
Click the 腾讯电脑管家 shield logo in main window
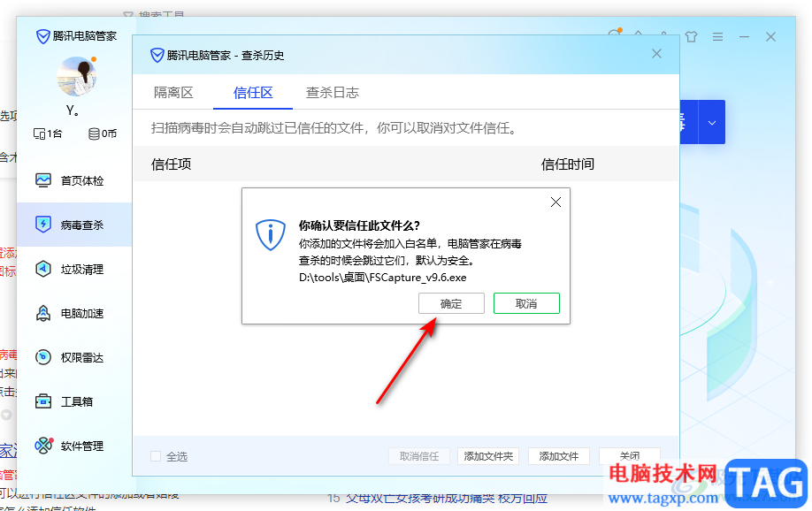click(x=42, y=36)
